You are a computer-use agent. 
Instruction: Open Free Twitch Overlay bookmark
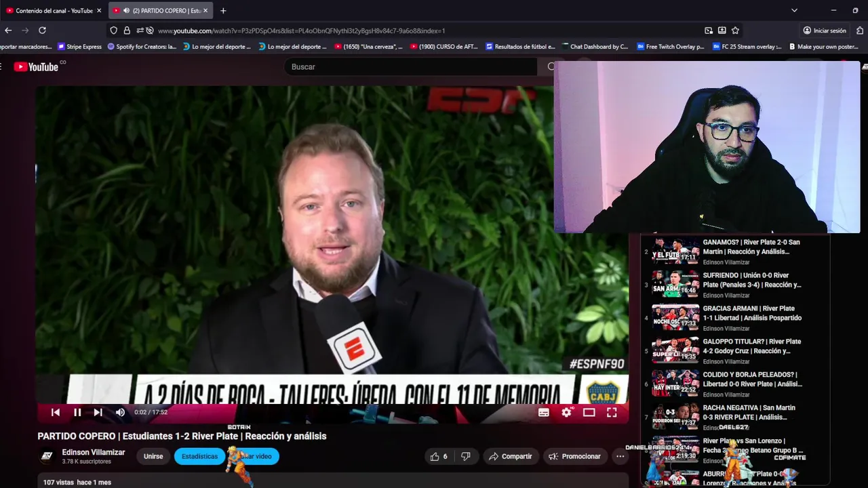671,47
